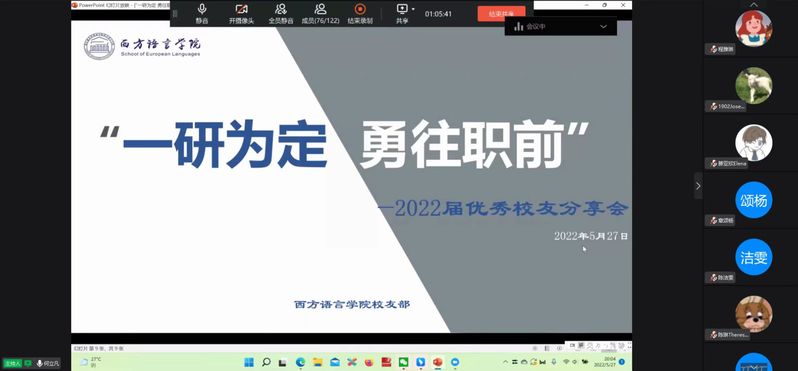This screenshot has width=798, height=371.
Task: Open WeChat from the taskbar
Action: coord(404,362)
